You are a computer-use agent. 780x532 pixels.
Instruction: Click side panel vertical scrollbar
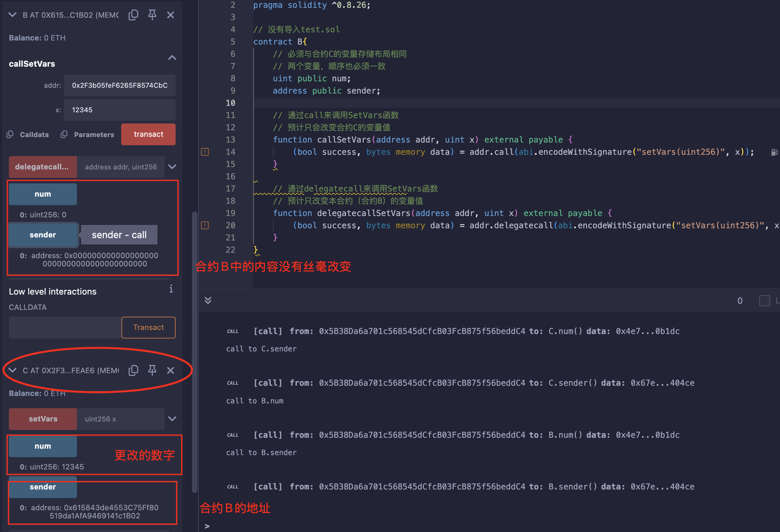(195, 352)
